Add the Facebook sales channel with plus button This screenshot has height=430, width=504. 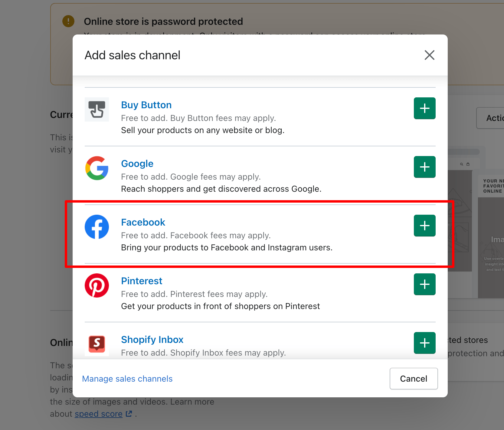(x=424, y=225)
